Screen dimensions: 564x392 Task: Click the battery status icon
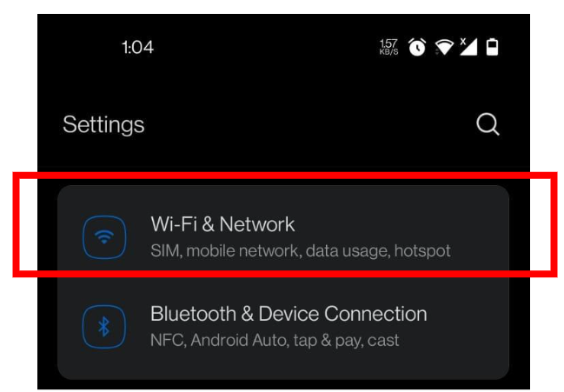point(492,47)
